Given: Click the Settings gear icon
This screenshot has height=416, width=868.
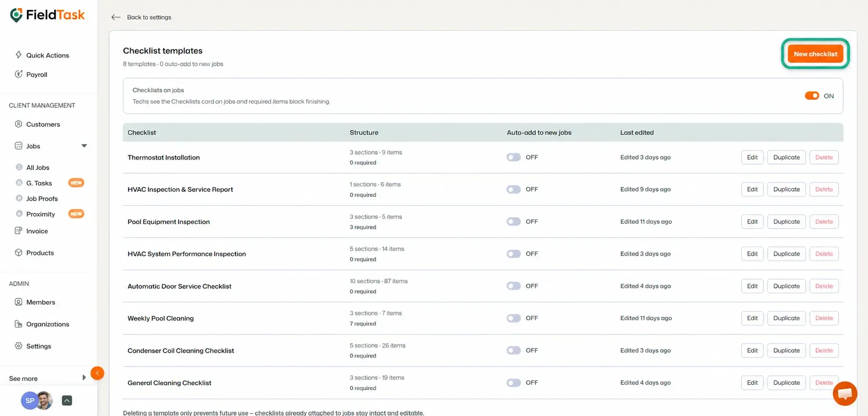Looking at the screenshot, I should tap(19, 346).
